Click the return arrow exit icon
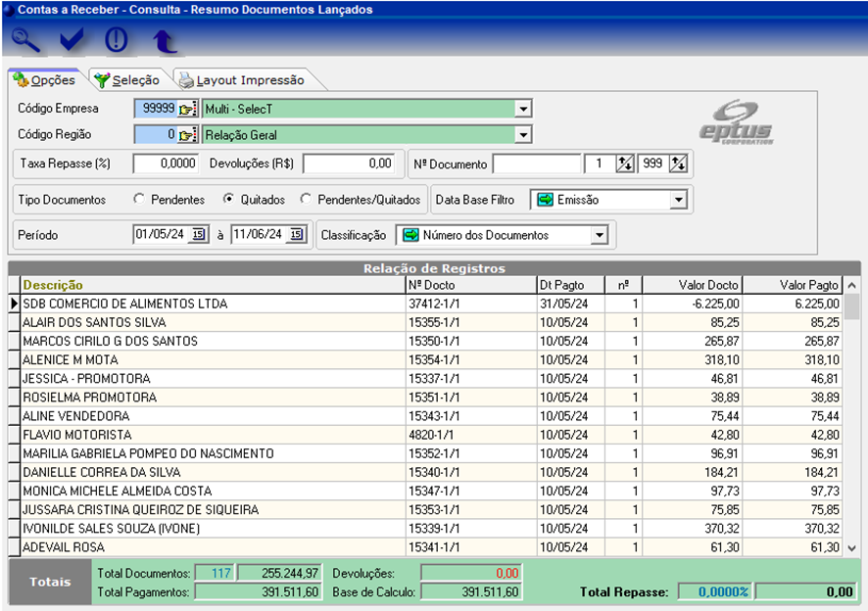The width and height of the screenshot is (868, 611). click(x=164, y=41)
